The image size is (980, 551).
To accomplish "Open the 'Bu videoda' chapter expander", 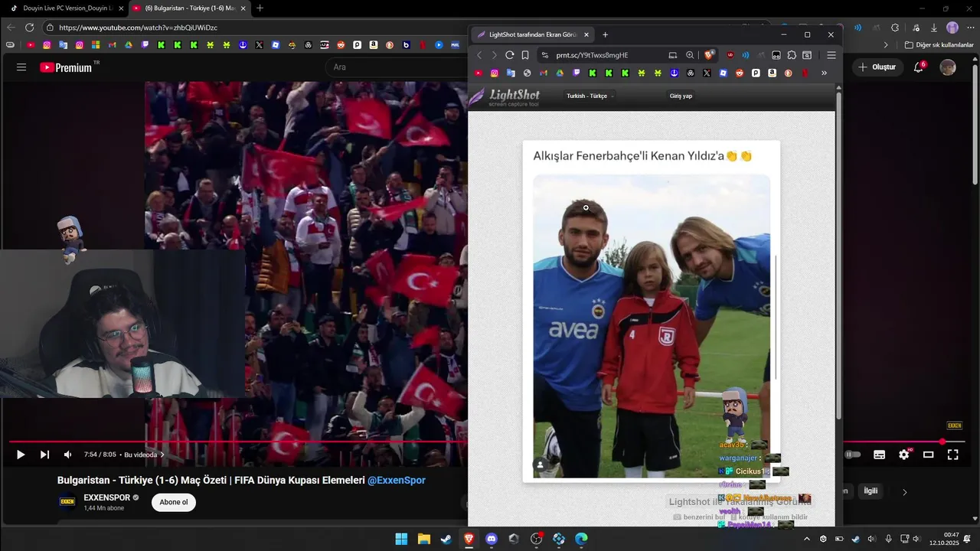I will point(144,455).
